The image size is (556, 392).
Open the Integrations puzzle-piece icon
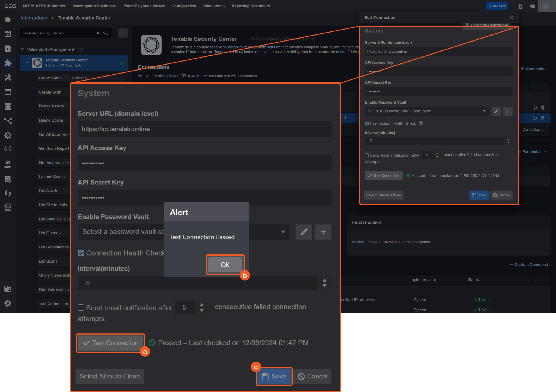click(x=8, y=63)
